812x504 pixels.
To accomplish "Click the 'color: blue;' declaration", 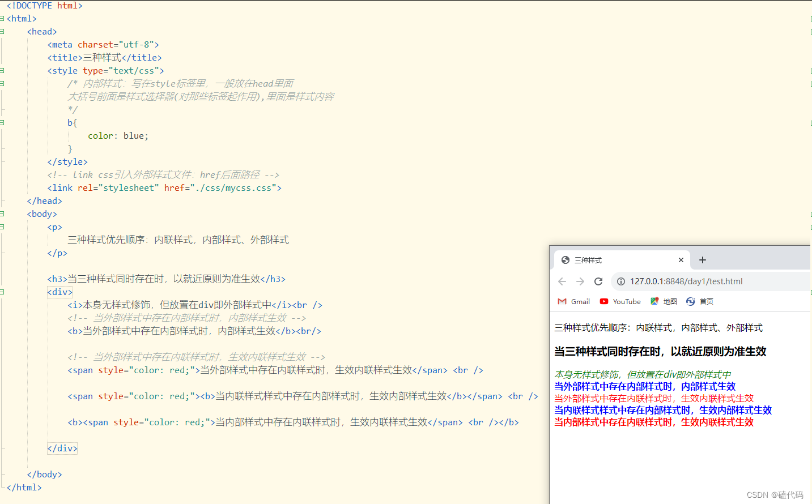I will [118, 136].
